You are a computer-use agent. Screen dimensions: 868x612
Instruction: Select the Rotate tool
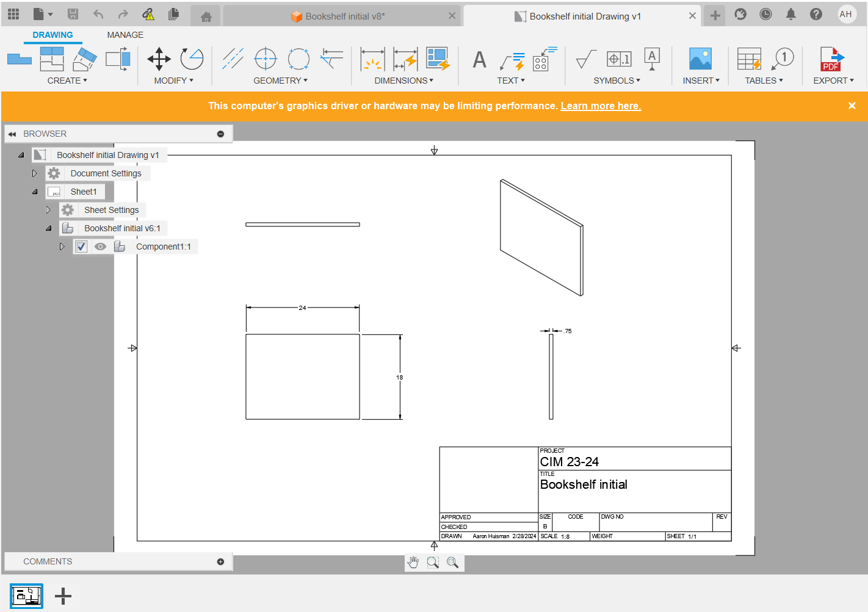192,59
